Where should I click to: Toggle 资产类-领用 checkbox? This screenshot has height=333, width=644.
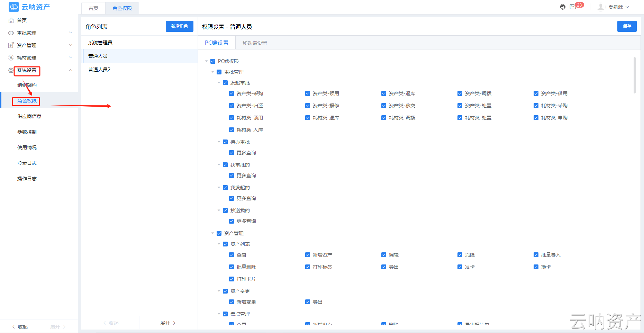click(x=308, y=93)
